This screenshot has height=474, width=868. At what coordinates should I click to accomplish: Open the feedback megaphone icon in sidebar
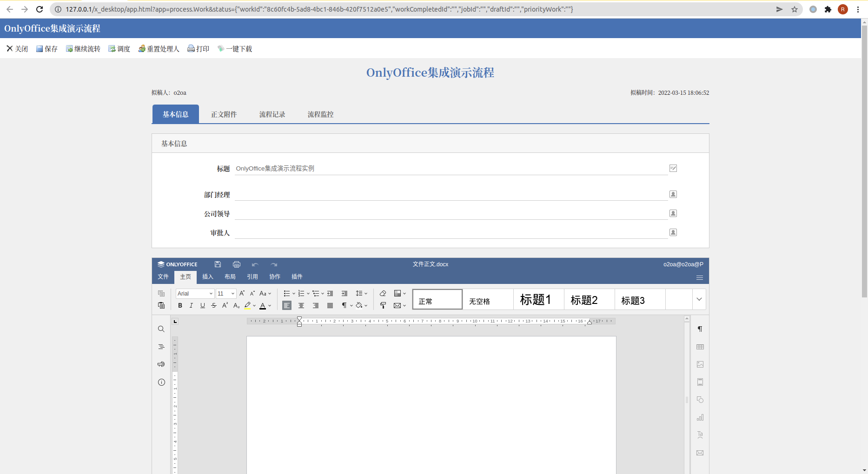pos(161,364)
